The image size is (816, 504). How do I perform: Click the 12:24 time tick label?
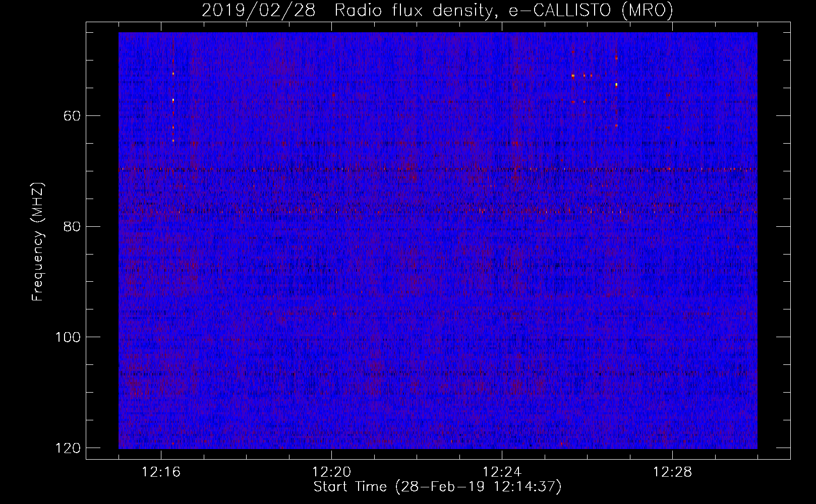click(x=502, y=472)
